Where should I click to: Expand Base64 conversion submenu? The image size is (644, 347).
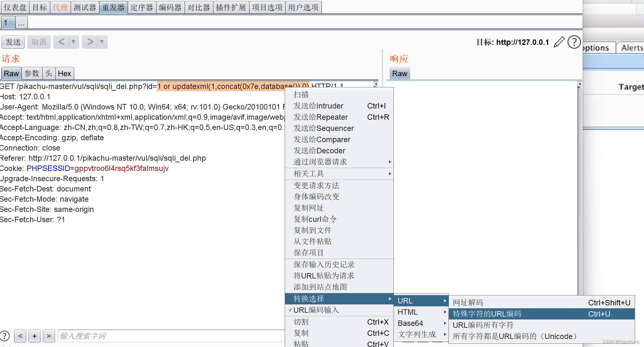pyautogui.click(x=421, y=323)
